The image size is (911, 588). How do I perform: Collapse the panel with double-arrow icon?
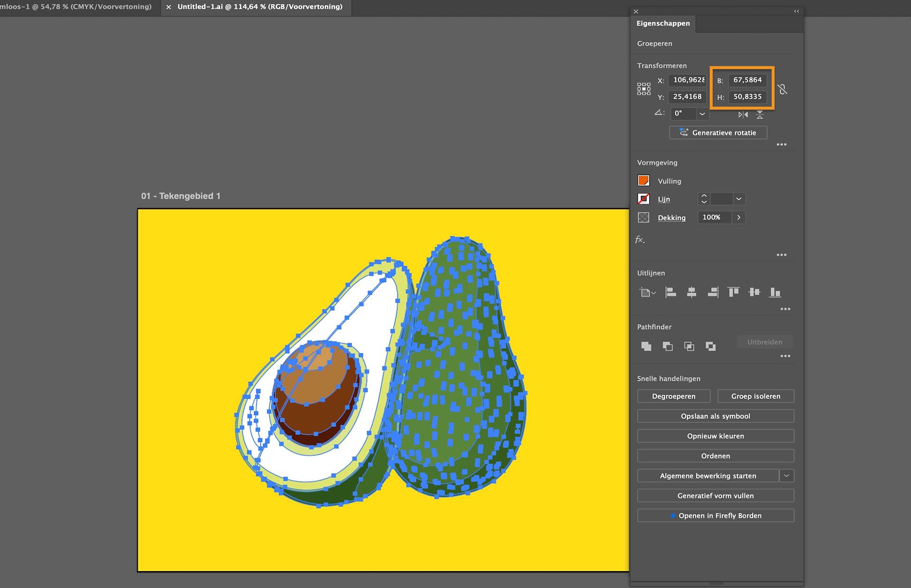pos(796,11)
